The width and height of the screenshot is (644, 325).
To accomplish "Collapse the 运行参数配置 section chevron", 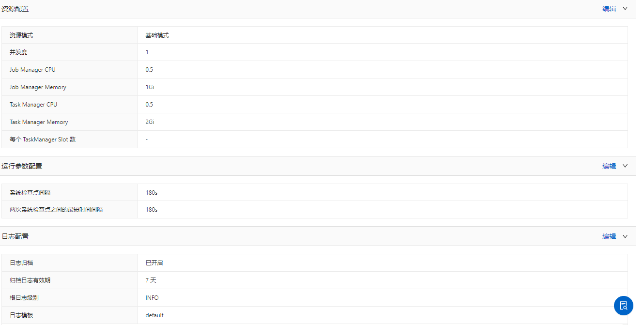I will [x=625, y=166].
